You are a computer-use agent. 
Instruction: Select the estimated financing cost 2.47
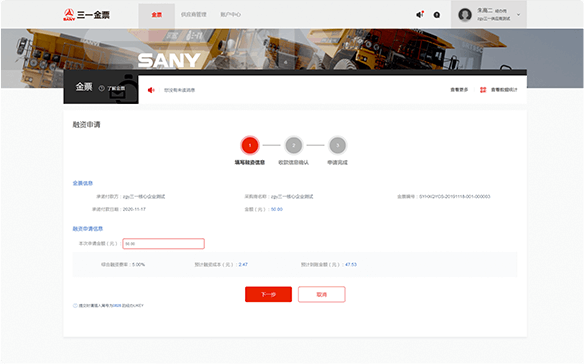pyautogui.click(x=243, y=265)
